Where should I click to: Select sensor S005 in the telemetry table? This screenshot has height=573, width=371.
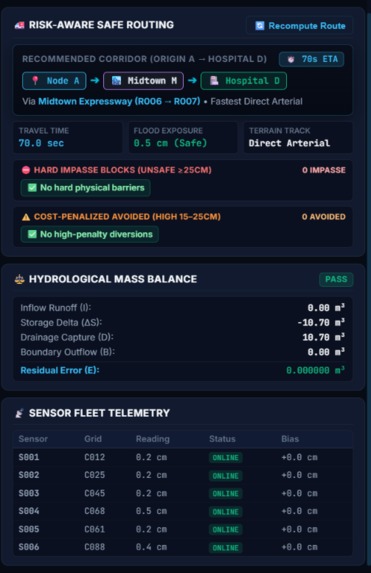(29, 529)
